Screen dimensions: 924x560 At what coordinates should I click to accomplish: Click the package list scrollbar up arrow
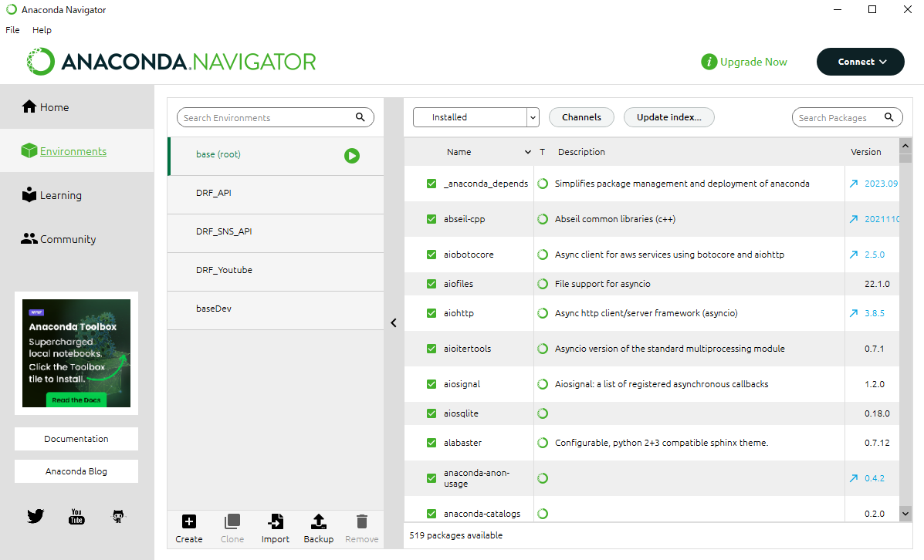905,145
